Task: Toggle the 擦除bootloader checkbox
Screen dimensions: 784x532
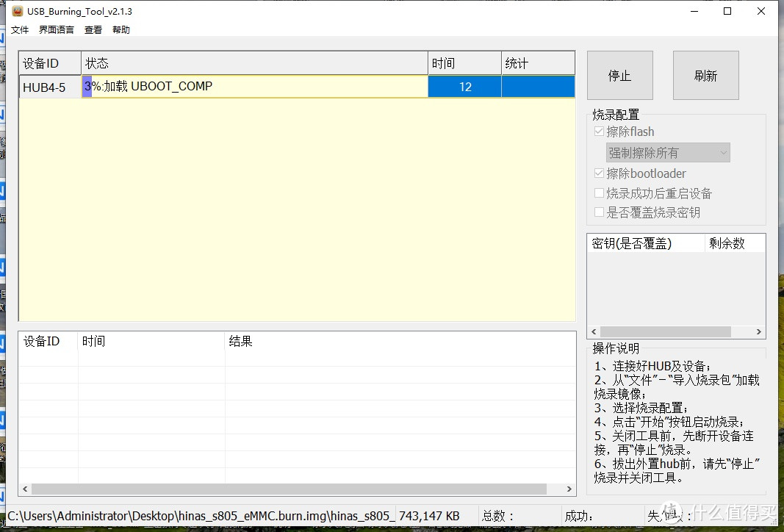Action: 600,174
